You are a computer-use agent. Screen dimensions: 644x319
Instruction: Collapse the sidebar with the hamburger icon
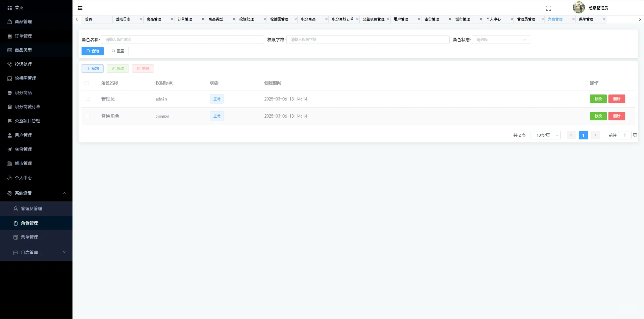[80, 8]
